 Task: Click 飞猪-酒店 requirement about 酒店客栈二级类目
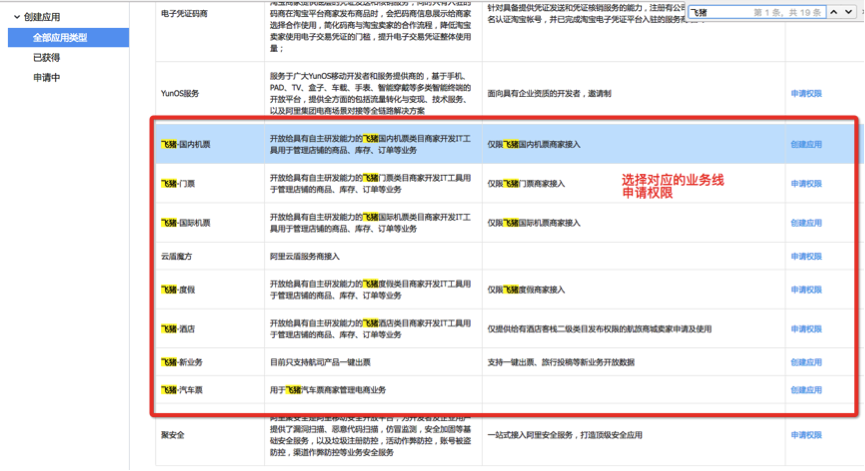click(599, 329)
